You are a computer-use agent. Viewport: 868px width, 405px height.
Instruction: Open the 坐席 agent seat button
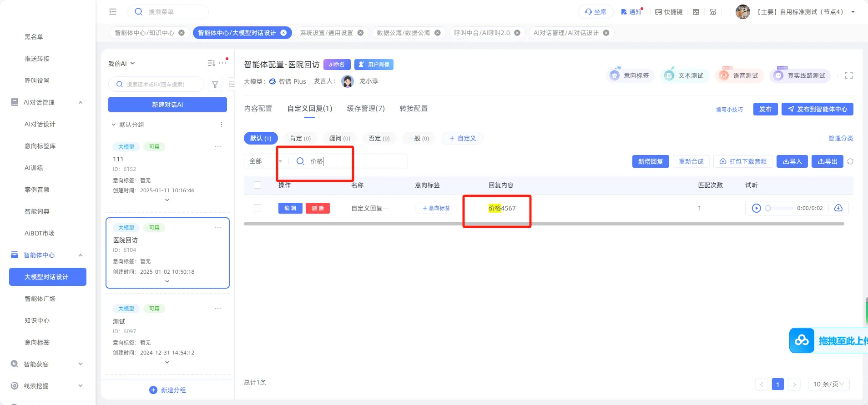595,12
